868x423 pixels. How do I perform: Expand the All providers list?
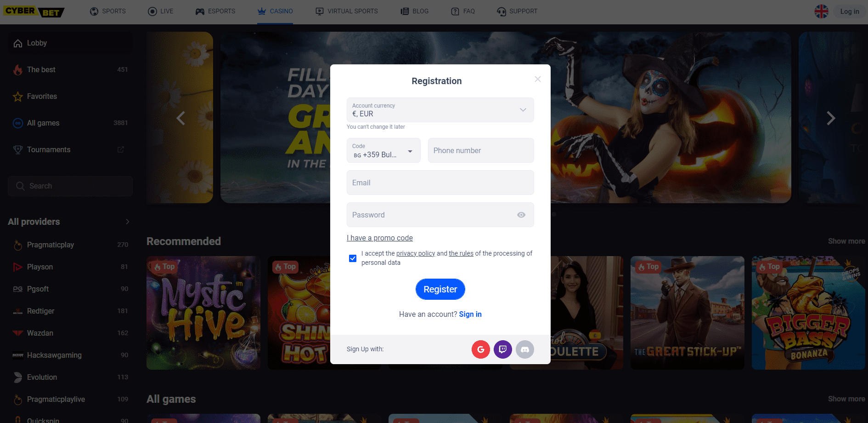tap(127, 222)
